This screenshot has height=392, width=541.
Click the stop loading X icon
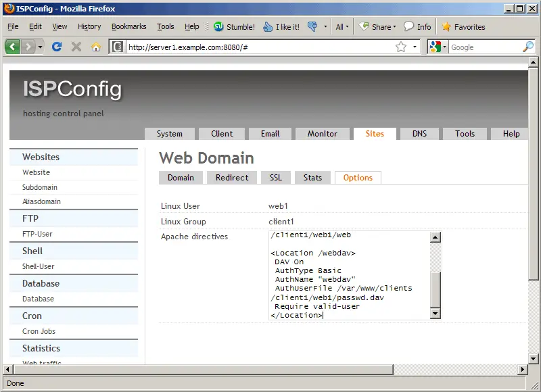76,47
